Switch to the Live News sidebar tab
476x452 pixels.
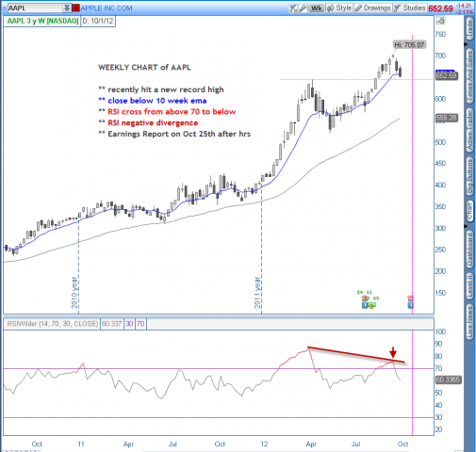point(470,322)
